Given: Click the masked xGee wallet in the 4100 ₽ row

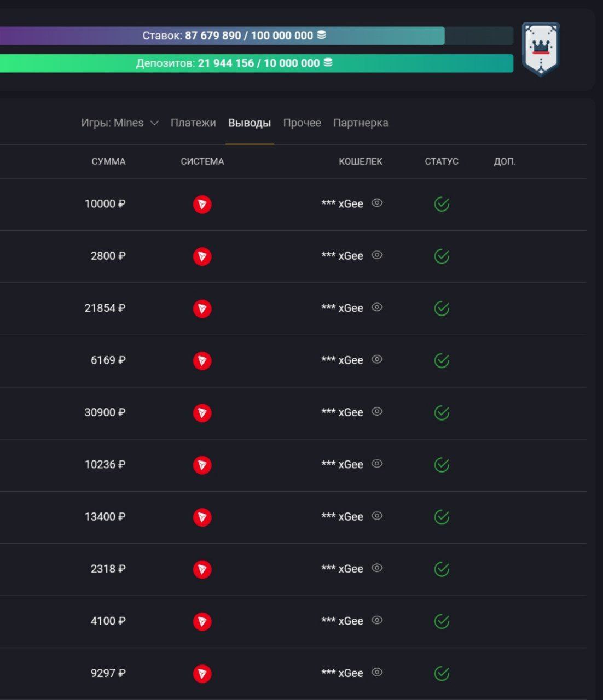Looking at the screenshot, I should point(342,621).
